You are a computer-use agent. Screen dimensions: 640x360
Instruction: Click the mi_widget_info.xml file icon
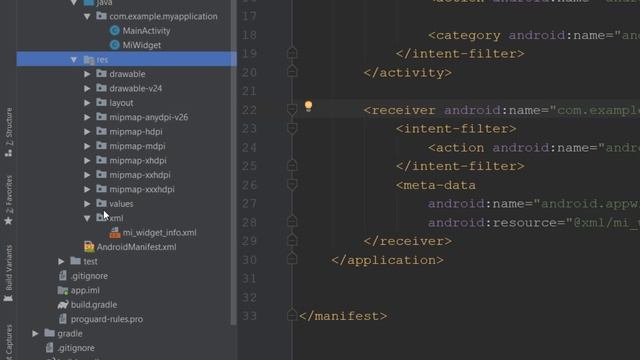pos(115,233)
